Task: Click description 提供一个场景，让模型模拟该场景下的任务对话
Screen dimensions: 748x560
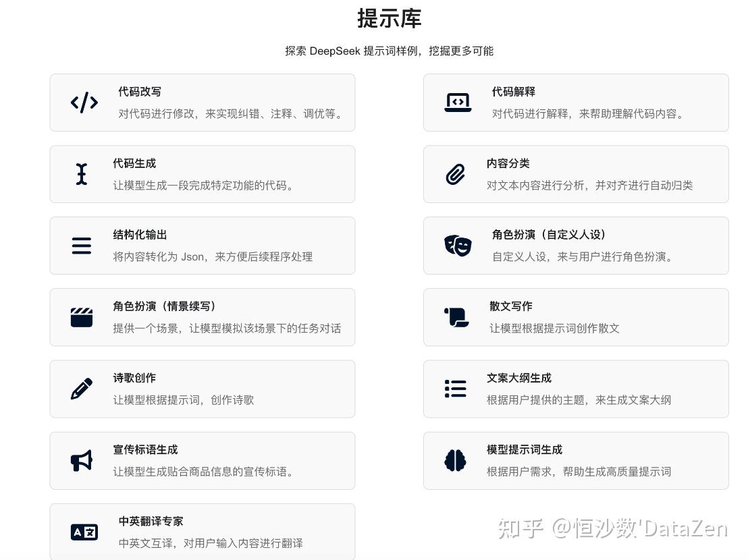Action: point(227,329)
